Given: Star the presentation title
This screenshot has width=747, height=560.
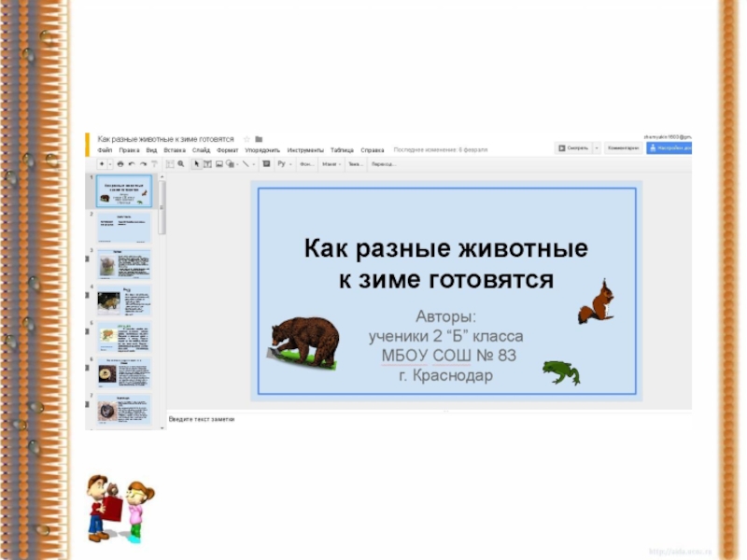Looking at the screenshot, I should click(247, 139).
